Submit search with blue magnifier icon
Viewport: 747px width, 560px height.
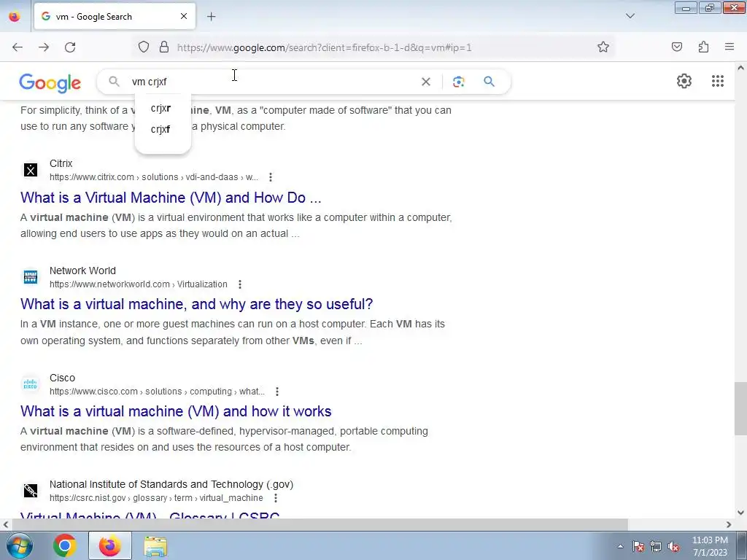pyautogui.click(x=489, y=82)
